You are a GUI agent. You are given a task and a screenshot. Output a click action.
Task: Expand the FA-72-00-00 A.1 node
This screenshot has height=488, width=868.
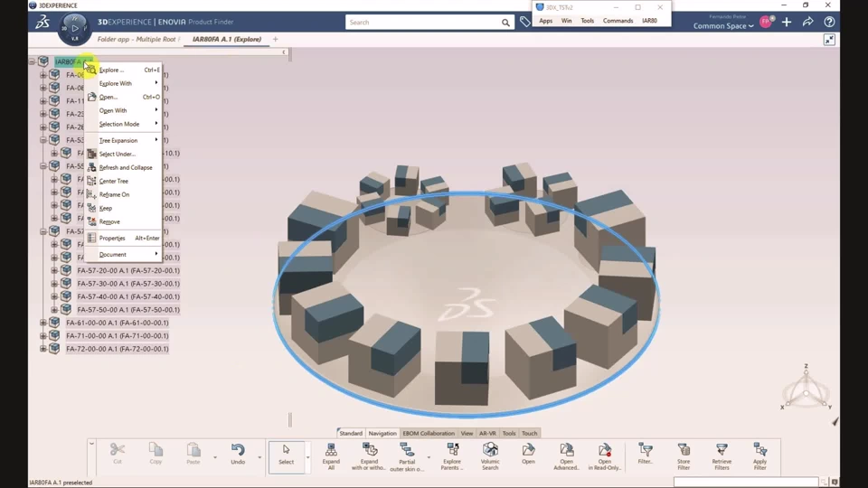click(x=43, y=349)
